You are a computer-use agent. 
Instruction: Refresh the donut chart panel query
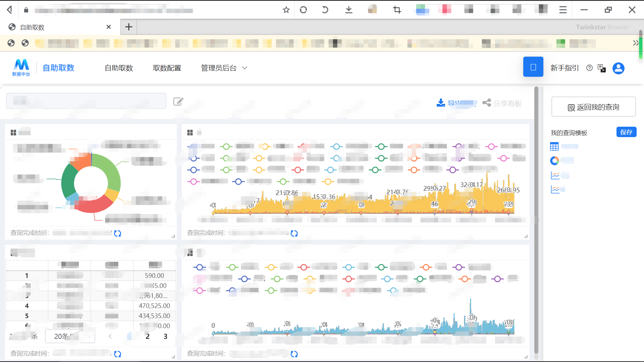coord(117,233)
